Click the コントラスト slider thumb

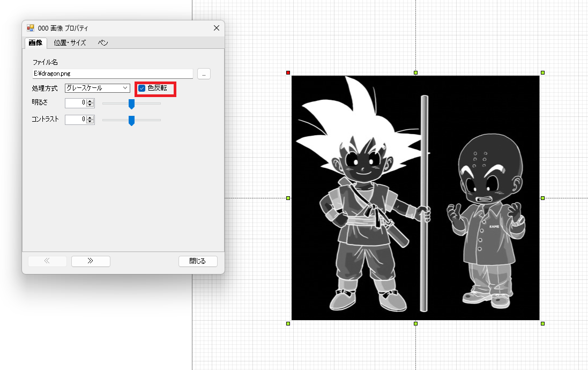pyautogui.click(x=132, y=121)
